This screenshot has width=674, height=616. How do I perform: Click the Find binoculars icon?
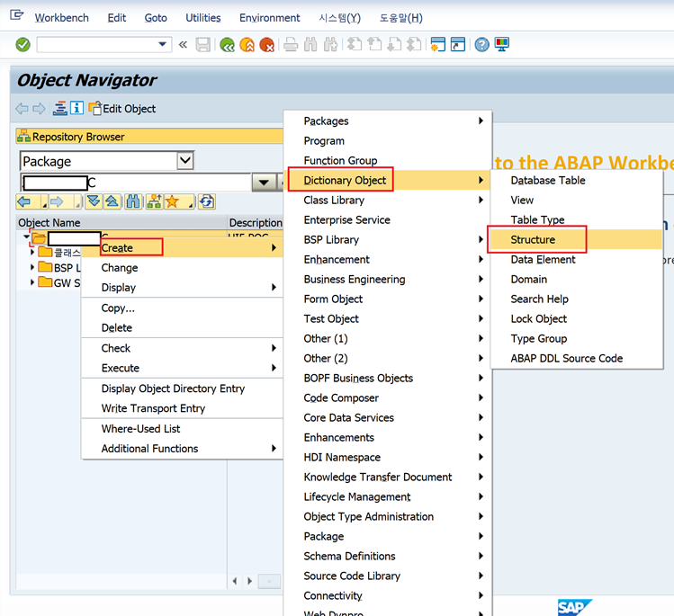coord(310,44)
